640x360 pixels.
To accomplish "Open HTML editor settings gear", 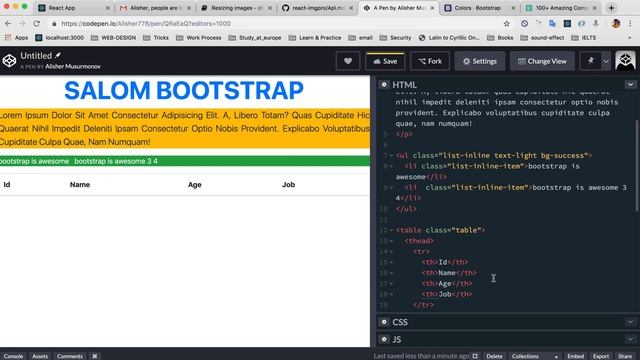I will point(384,84).
